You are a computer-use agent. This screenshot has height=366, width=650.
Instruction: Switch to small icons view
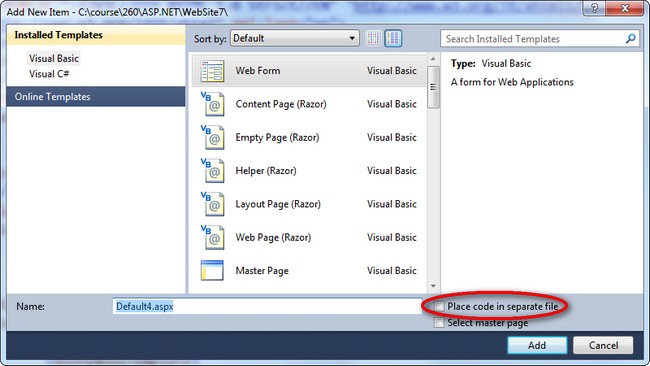tap(373, 39)
